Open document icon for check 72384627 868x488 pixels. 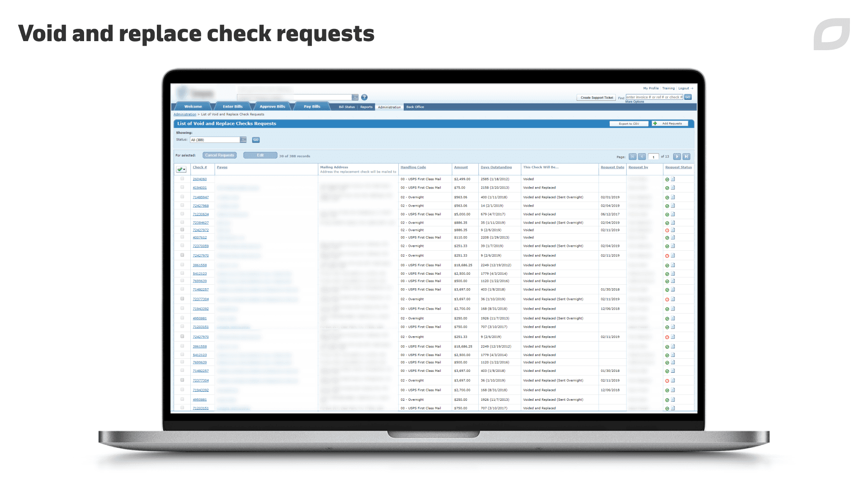click(673, 223)
